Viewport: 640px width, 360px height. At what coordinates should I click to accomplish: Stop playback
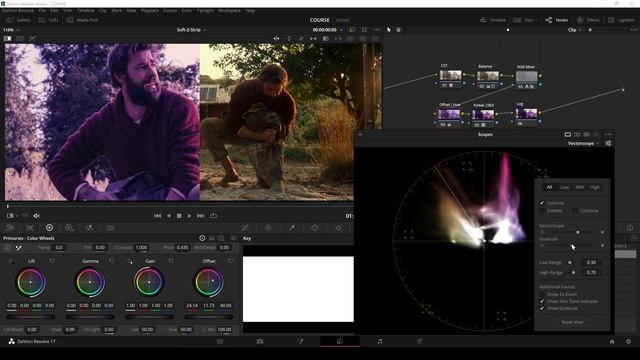(179, 216)
